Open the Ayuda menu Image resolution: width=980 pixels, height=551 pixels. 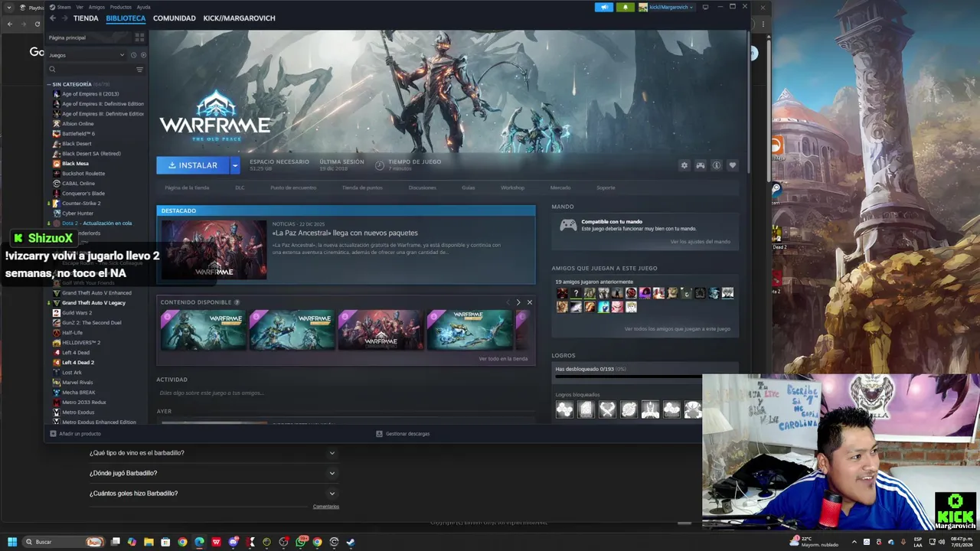(143, 7)
